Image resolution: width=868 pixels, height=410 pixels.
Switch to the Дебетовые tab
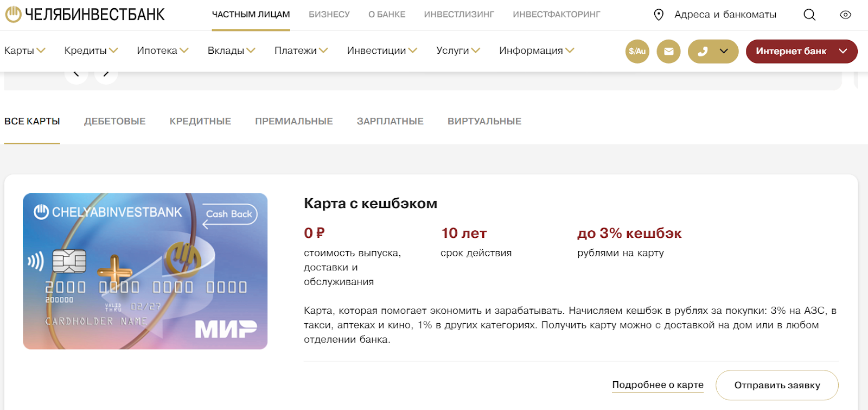point(114,121)
